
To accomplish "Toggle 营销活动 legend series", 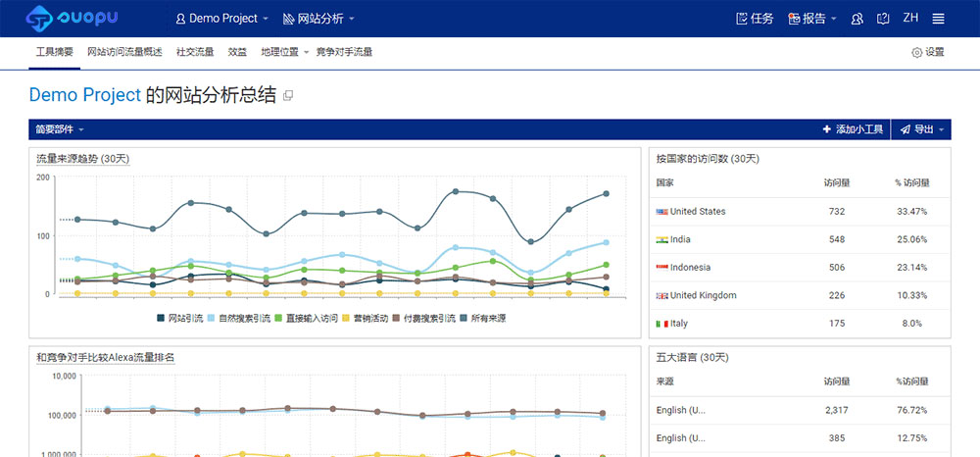I will tap(367, 318).
